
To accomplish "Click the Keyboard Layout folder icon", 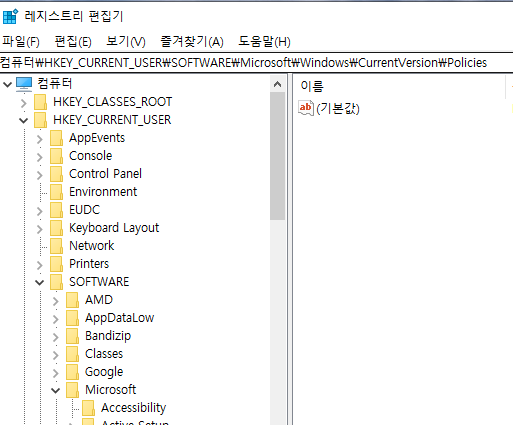I will [56, 228].
